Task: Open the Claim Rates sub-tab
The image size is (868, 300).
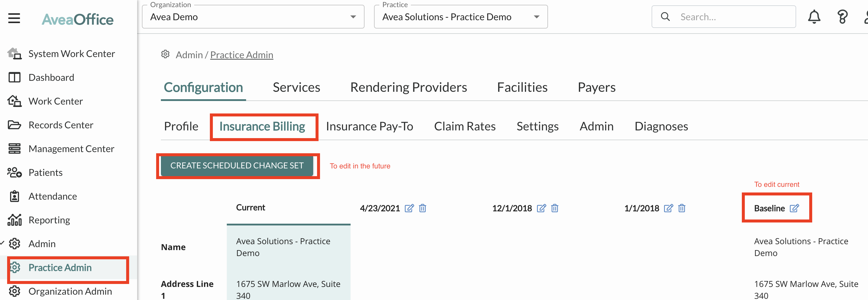Action: 465,127
